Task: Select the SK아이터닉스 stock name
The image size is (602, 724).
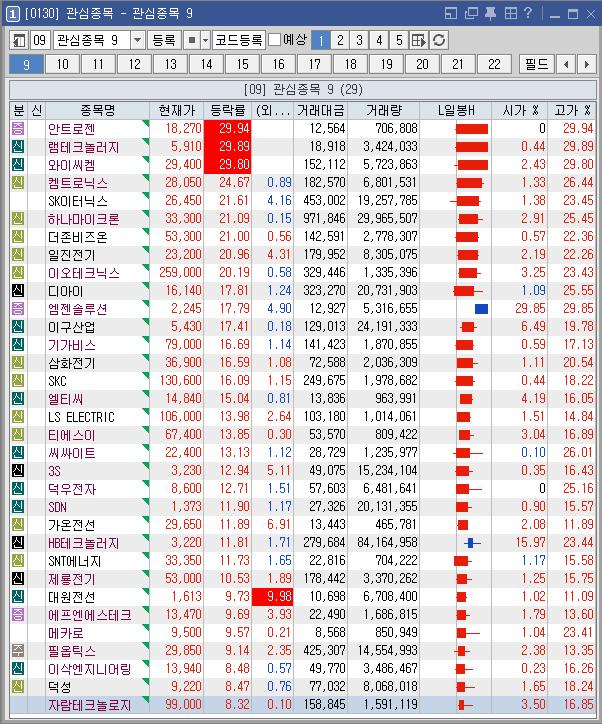Action: pyautogui.click(x=78, y=201)
